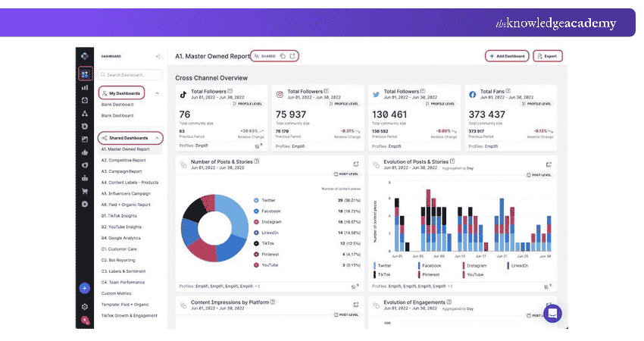Click the TikTok icon on Total Followers card
644x341 pixels.
[x=183, y=95]
